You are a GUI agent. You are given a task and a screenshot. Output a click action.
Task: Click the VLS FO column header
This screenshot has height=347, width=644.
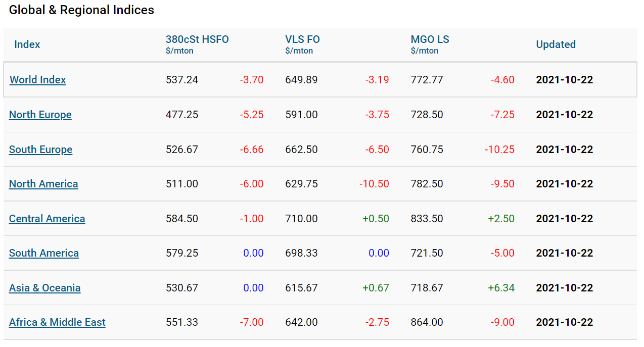coord(302,39)
